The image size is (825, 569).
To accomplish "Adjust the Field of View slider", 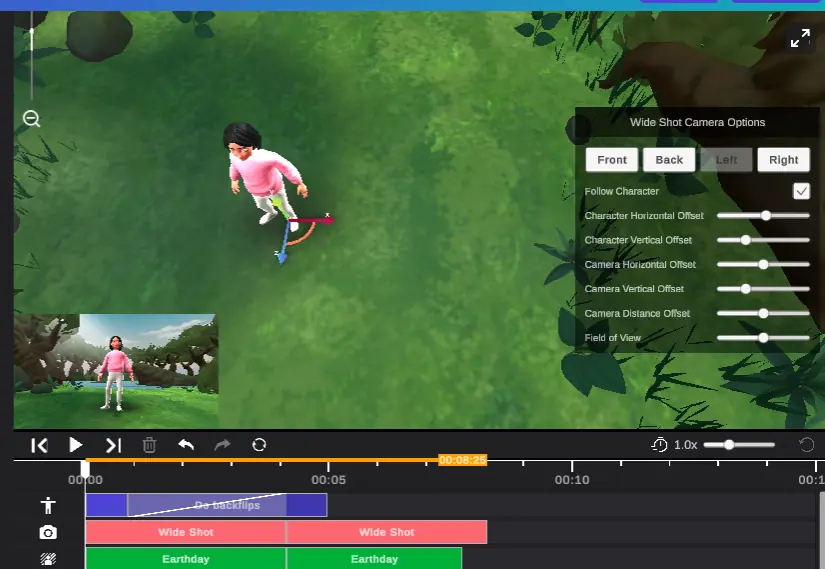I will (763, 338).
